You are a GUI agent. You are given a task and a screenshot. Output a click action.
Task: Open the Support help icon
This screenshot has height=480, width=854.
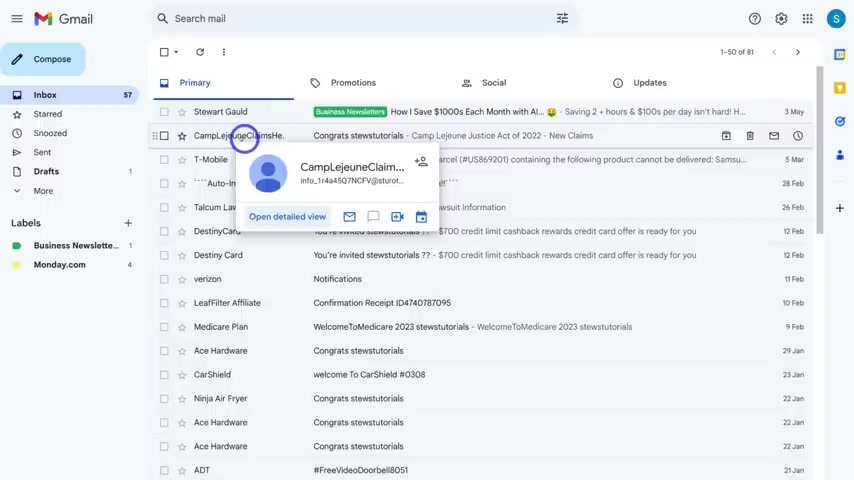coord(754,19)
